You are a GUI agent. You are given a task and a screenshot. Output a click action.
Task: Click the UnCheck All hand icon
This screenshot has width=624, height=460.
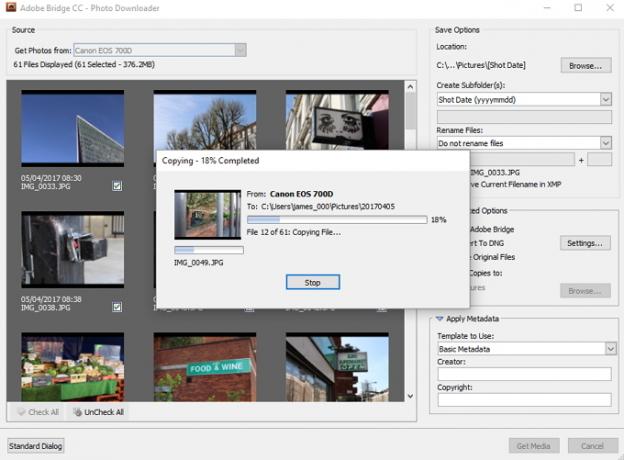[x=78, y=412]
